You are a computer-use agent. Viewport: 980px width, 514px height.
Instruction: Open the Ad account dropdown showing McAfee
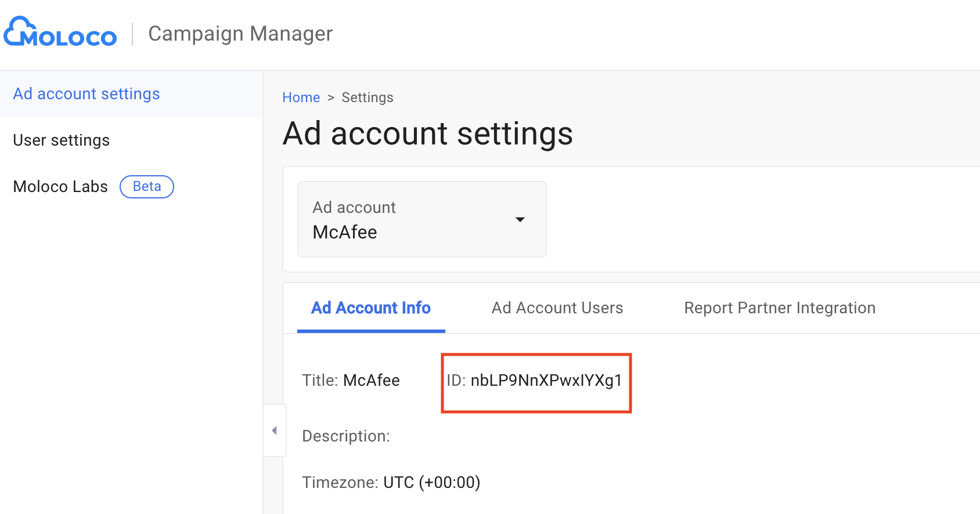(x=422, y=219)
